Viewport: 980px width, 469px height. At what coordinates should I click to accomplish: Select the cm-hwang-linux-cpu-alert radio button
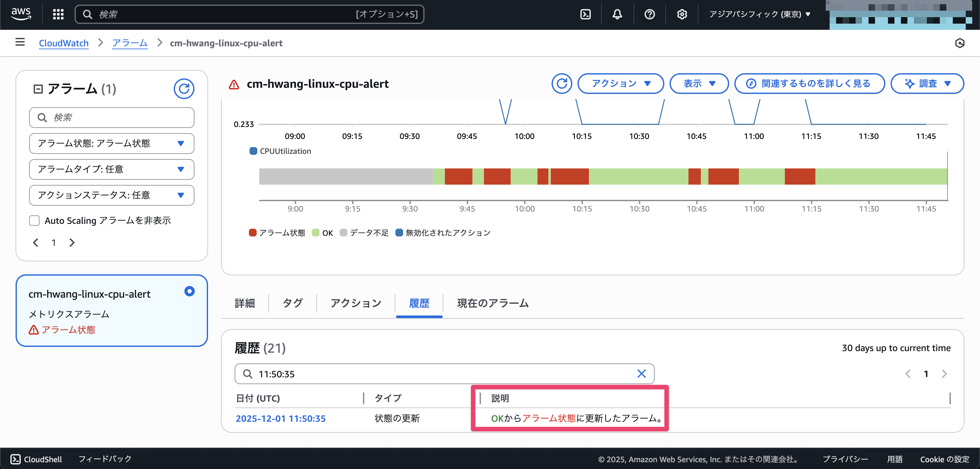(190, 291)
